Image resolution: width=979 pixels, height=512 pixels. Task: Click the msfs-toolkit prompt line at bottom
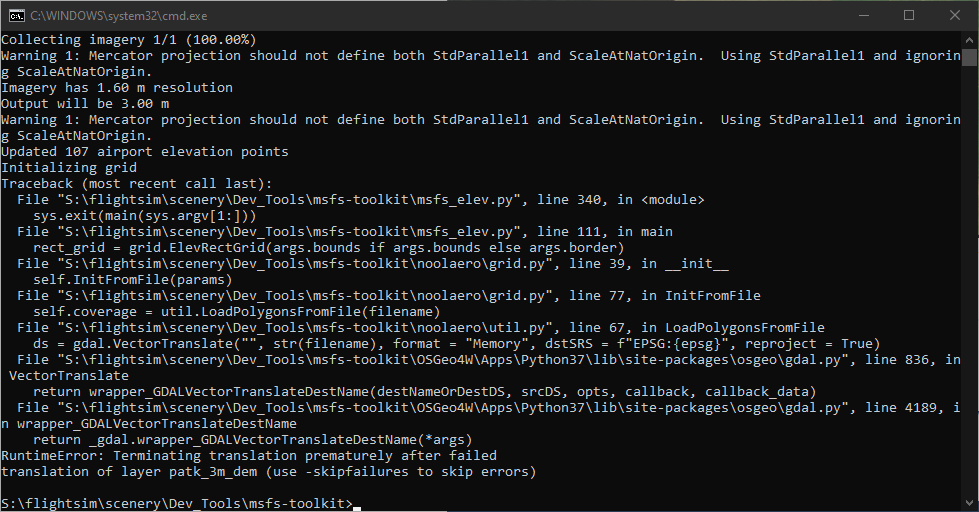pos(175,503)
